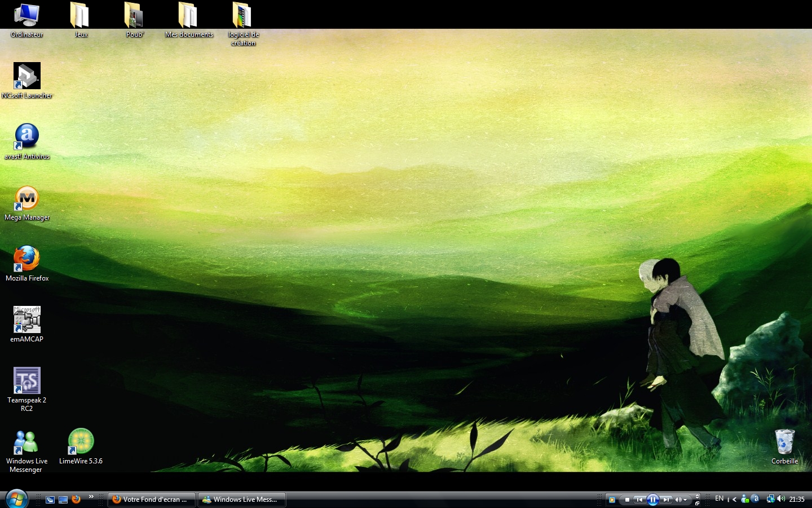Open the Mes documents folder
Screen dimensions: 812x508
click(189, 20)
